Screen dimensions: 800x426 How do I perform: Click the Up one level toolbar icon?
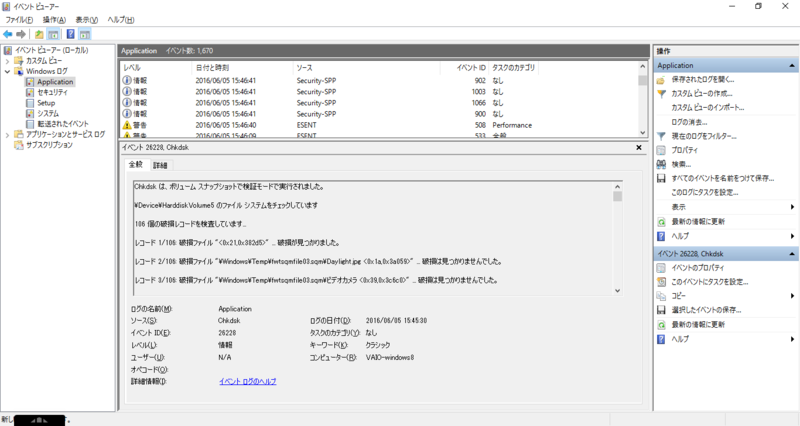(39, 34)
